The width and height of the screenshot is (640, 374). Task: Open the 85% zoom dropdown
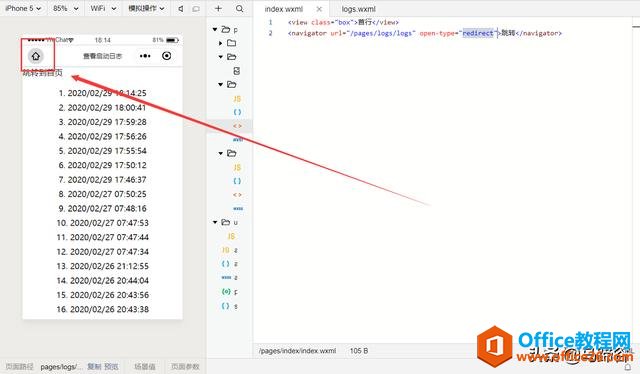click(x=65, y=8)
